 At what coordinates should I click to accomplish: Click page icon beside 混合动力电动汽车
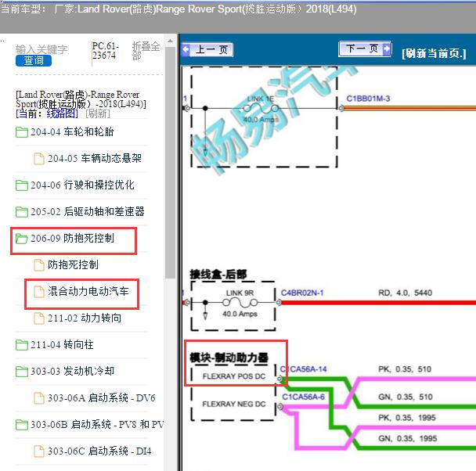39,292
